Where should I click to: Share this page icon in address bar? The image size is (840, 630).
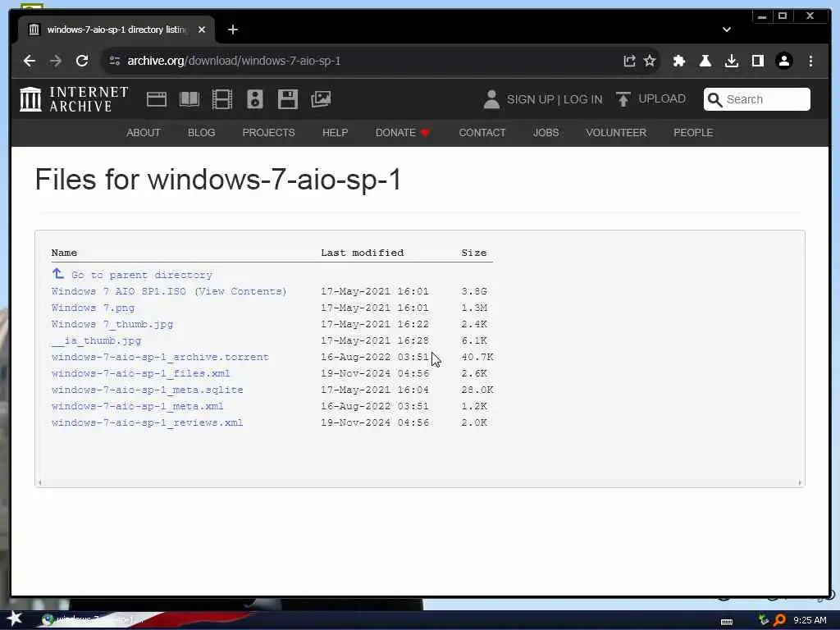(629, 61)
